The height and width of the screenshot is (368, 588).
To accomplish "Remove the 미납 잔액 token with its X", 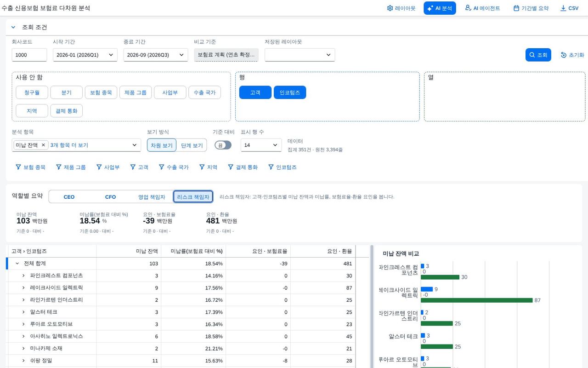I will click(x=44, y=145).
